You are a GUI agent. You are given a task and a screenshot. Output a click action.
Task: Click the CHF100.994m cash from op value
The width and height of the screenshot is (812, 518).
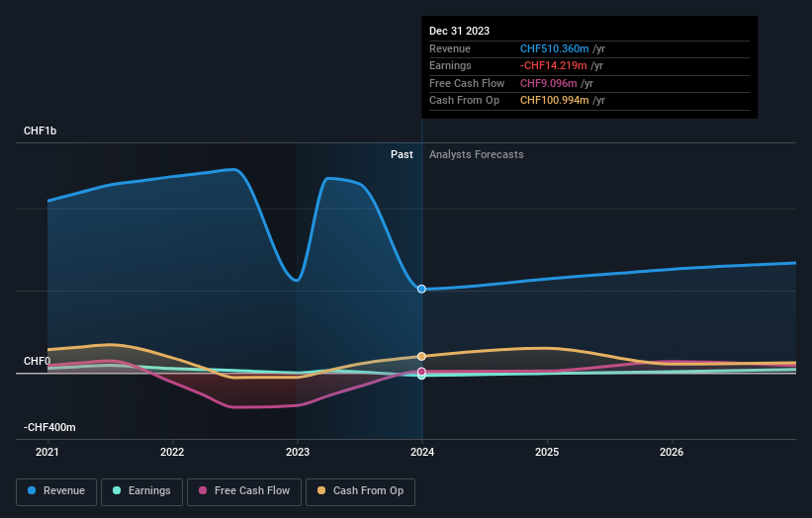554,101
